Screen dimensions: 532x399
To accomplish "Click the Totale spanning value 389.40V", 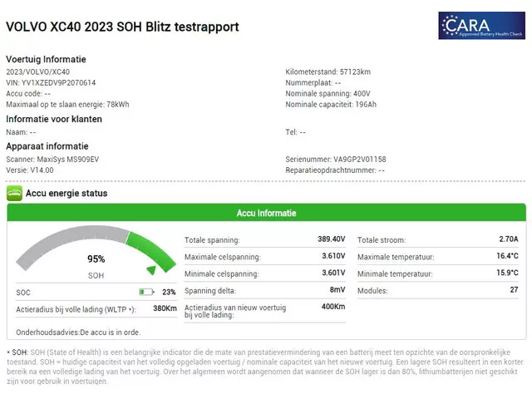I will pos(331,239).
